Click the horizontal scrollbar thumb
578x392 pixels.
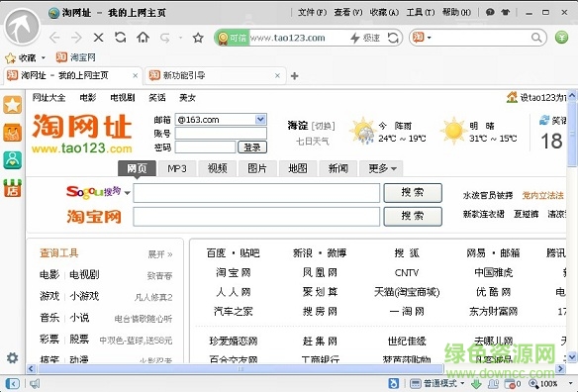tap(241, 369)
